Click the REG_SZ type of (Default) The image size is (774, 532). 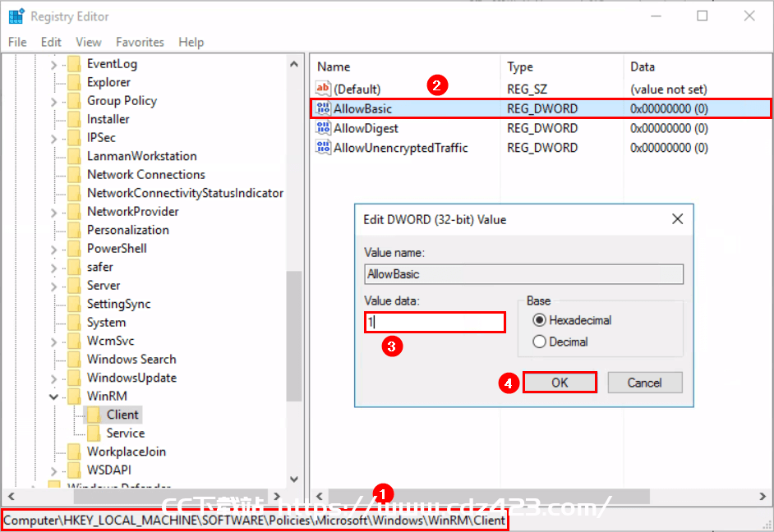click(x=527, y=89)
